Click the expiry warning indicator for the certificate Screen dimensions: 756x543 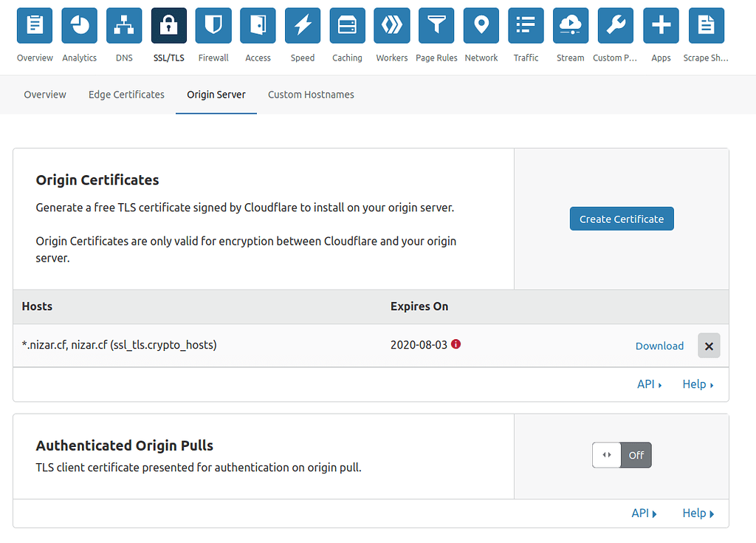coord(456,344)
